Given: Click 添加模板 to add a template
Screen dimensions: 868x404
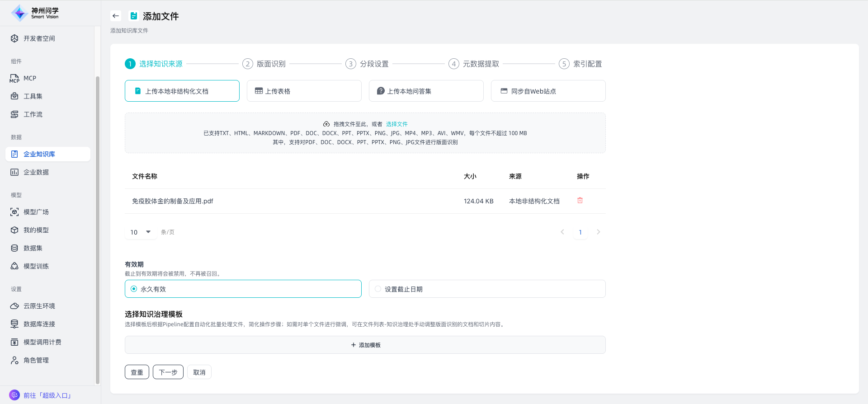Looking at the screenshot, I should click(365, 345).
